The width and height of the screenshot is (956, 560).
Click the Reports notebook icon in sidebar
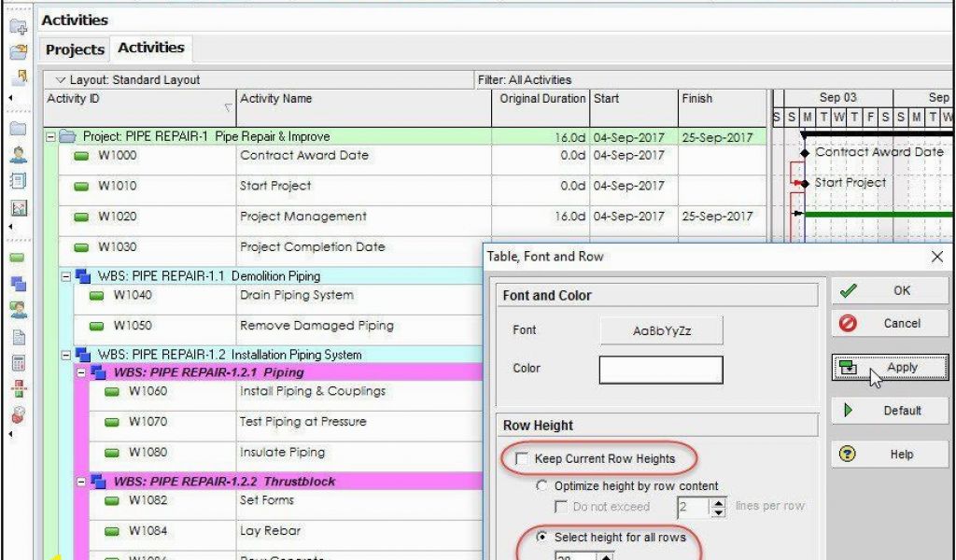(18, 180)
